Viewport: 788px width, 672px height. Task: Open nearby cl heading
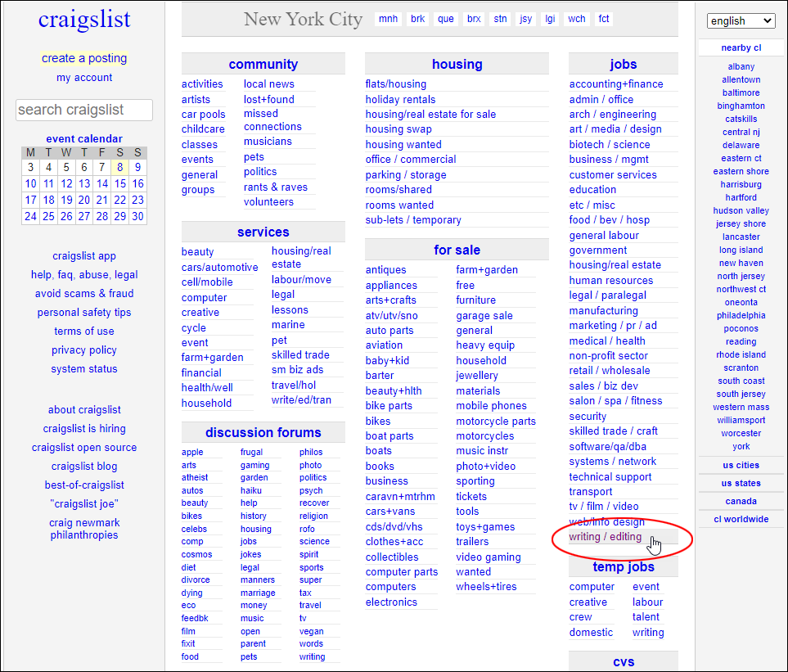tap(741, 47)
